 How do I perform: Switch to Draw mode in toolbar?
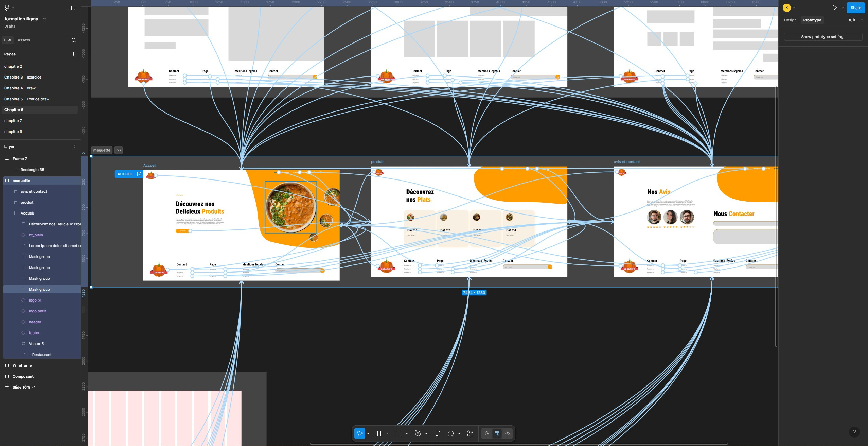pos(487,433)
